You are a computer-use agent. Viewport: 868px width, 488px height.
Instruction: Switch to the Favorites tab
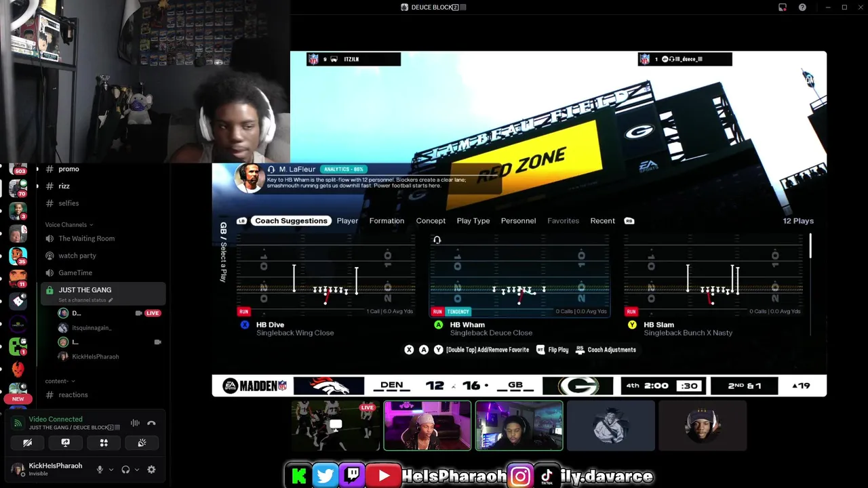[x=564, y=221]
